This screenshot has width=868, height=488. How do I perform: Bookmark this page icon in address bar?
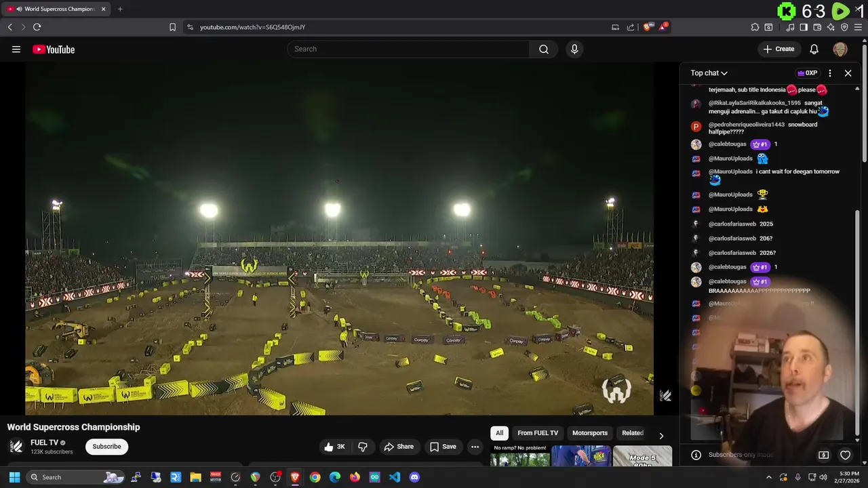tap(172, 27)
